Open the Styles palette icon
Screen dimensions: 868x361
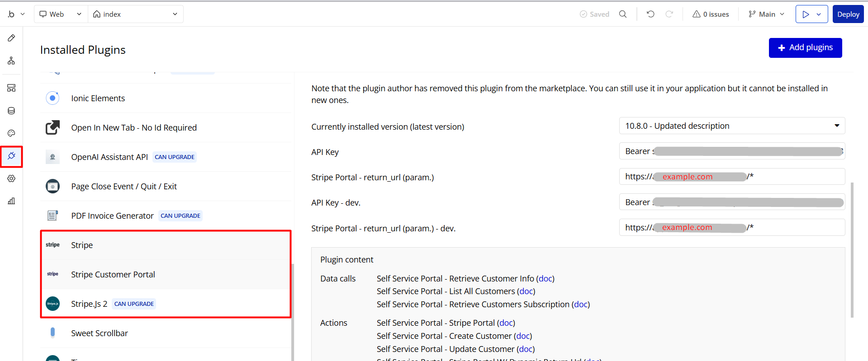(x=11, y=133)
